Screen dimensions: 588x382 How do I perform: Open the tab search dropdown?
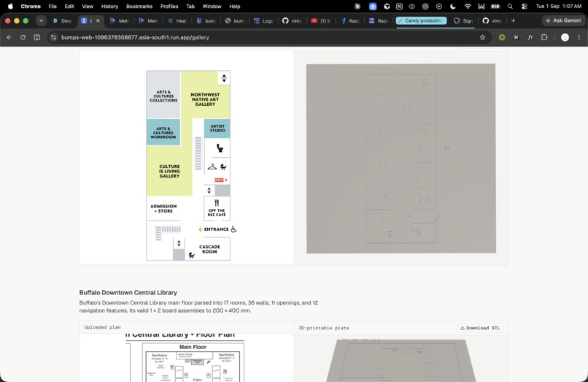41,20
